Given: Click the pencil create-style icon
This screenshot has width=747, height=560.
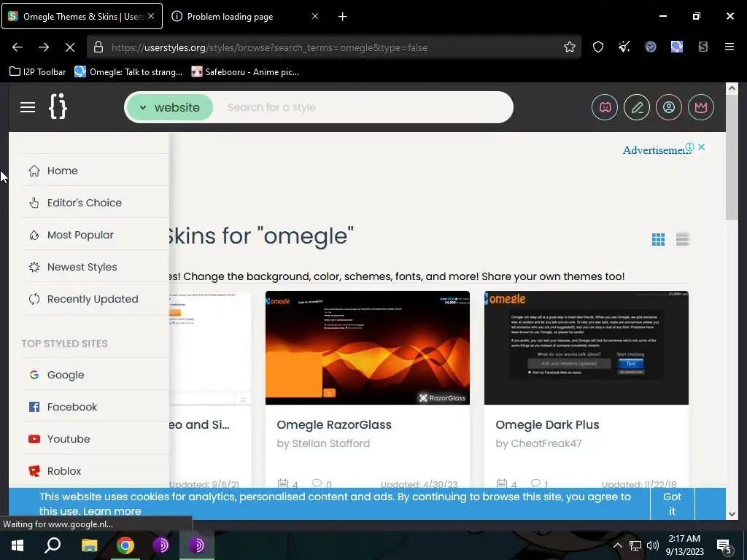Looking at the screenshot, I should coord(637,107).
